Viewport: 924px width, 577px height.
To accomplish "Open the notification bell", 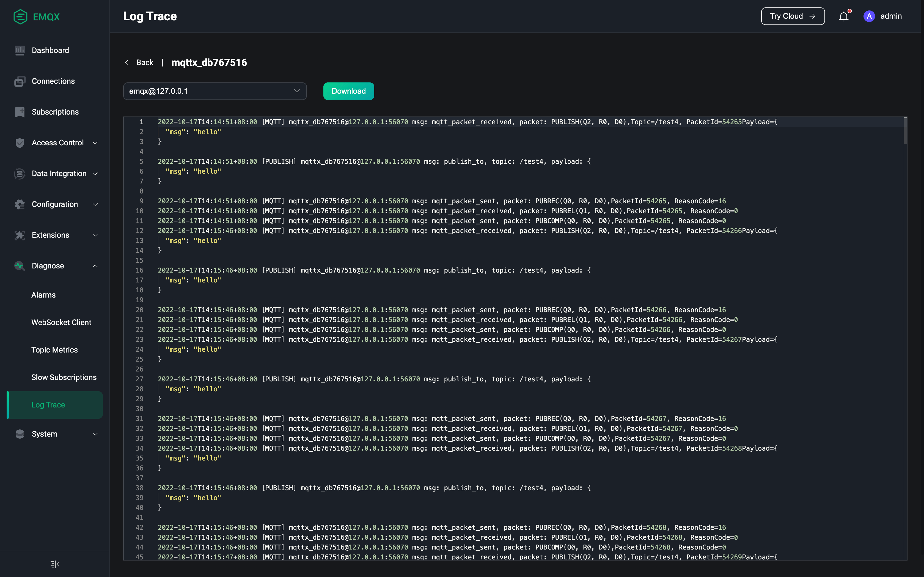I will (x=843, y=16).
